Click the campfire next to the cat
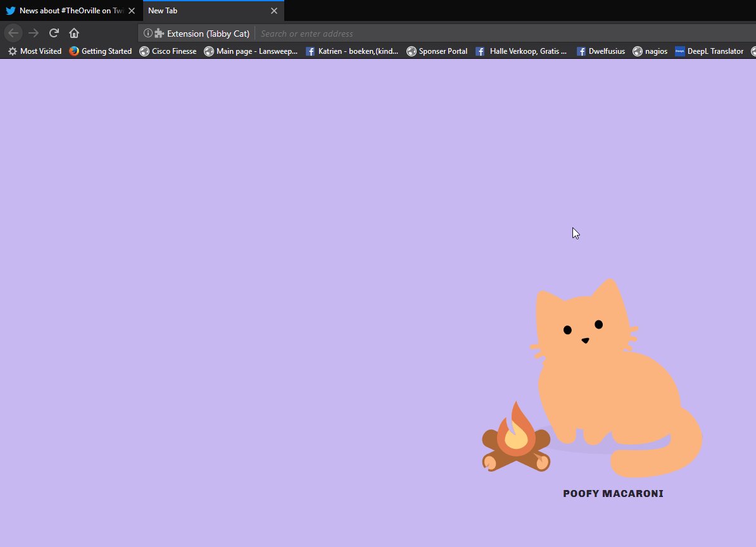Viewport: 756px width, 547px height. point(516,437)
